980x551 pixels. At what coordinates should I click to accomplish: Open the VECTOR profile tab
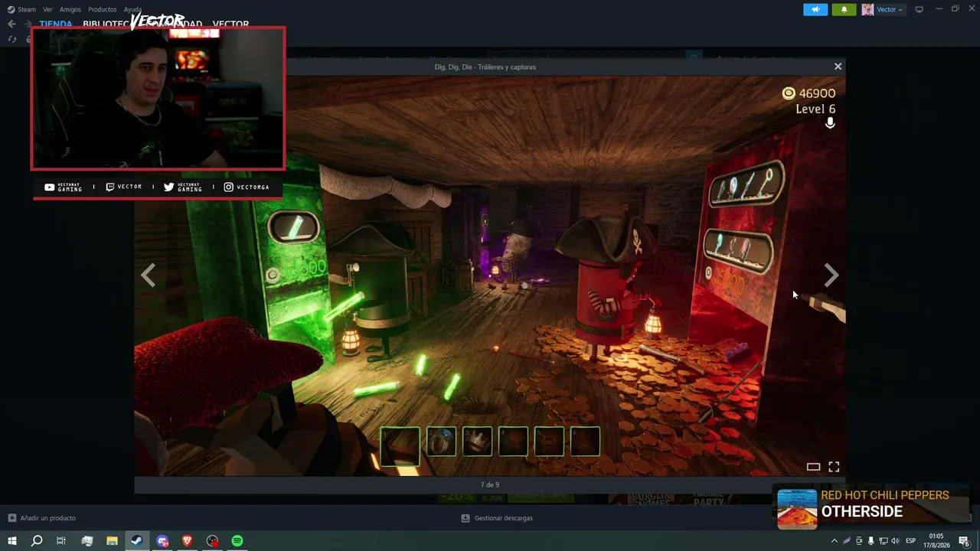(230, 24)
